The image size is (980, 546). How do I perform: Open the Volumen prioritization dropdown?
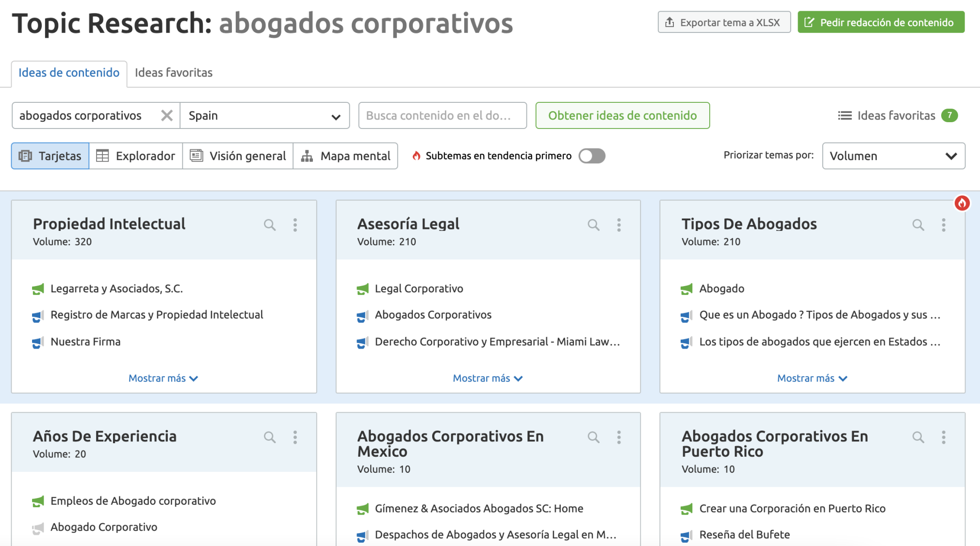[x=893, y=156]
